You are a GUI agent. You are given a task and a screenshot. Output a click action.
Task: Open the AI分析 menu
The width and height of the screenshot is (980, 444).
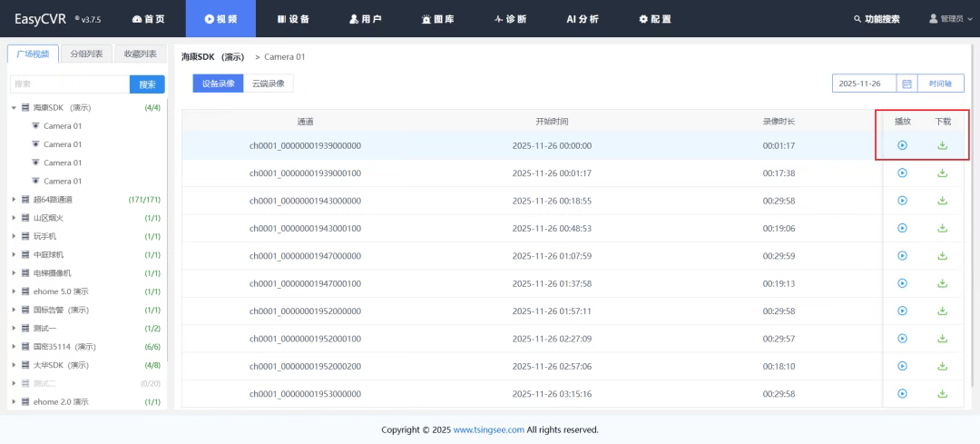click(582, 19)
